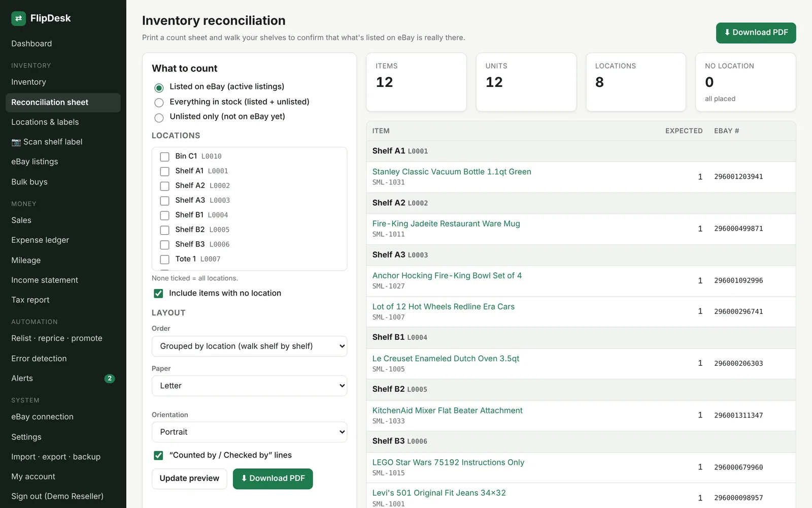Viewport: 812px width, 508px height.
Task: Open Stanley Classic Vacuum Bottle item link
Action: [452, 172]
